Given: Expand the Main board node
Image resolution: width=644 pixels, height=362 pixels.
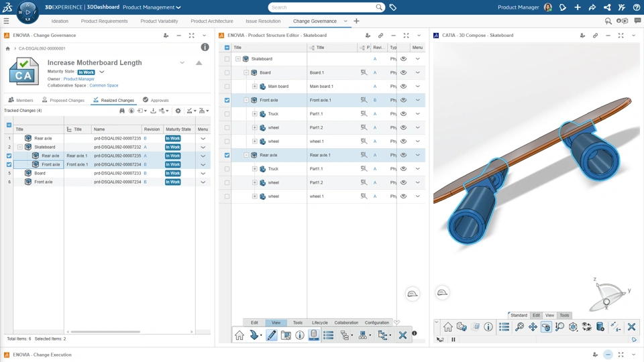Looking at the screenshot, I should point(255,86).
